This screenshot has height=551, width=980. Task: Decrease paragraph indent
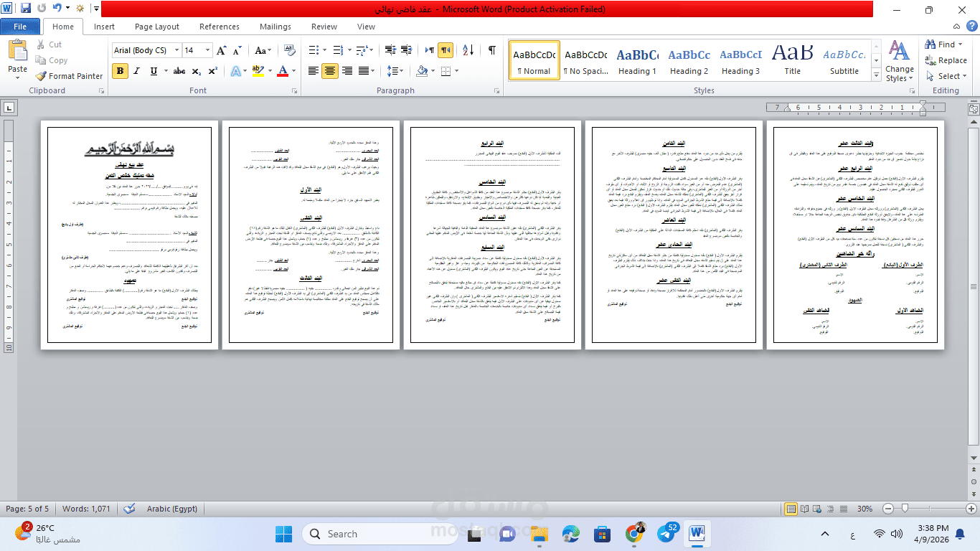tap(390, 50)
